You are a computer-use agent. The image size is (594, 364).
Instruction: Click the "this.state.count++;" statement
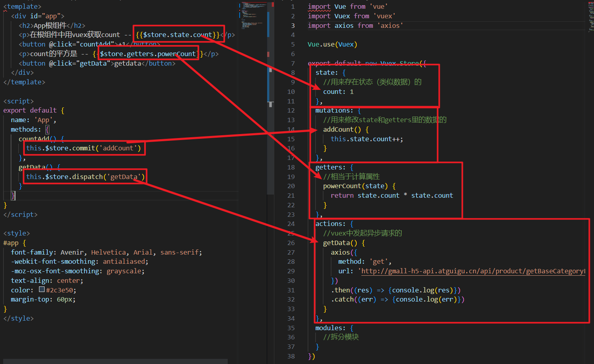click(x=367, y=139)
